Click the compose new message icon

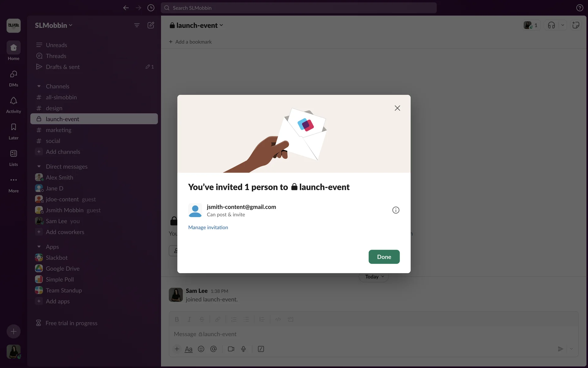[x=151, y=25]
